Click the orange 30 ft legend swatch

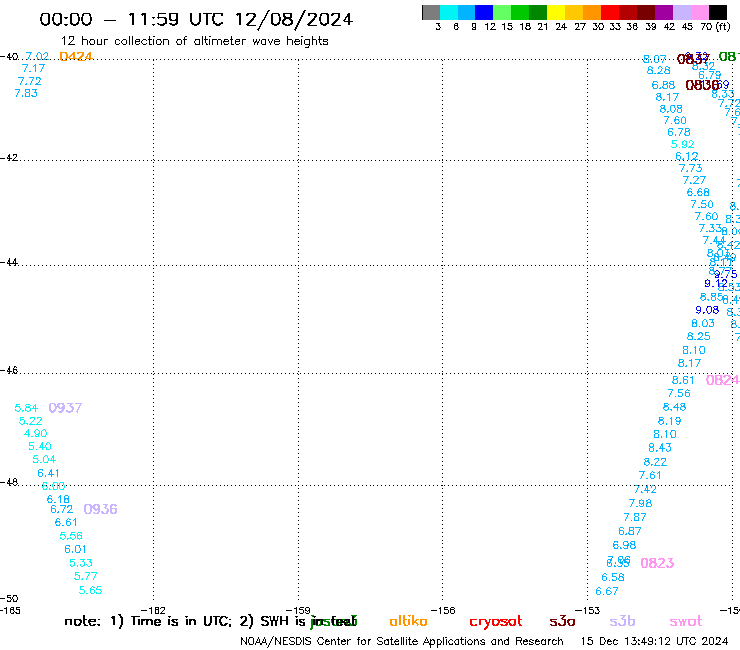pos(592,12)
